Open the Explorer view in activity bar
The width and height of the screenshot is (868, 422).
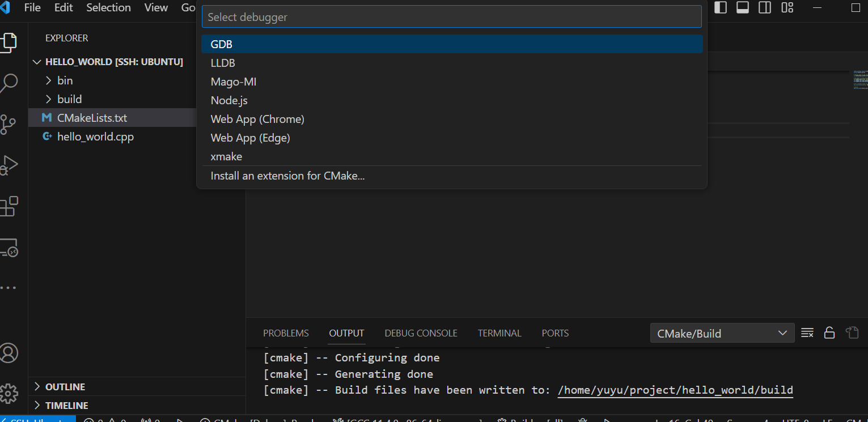tap(8, 42)
